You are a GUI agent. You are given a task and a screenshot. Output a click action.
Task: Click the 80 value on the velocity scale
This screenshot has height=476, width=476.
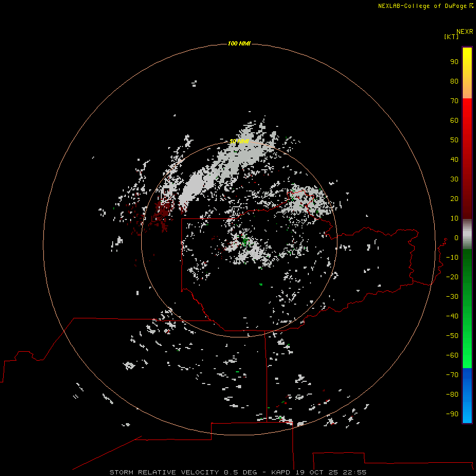[454, 81]
